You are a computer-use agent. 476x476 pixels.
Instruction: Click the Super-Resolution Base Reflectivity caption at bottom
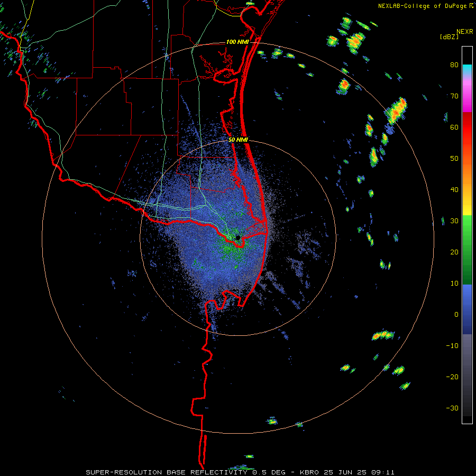click(x=240, y=472)
